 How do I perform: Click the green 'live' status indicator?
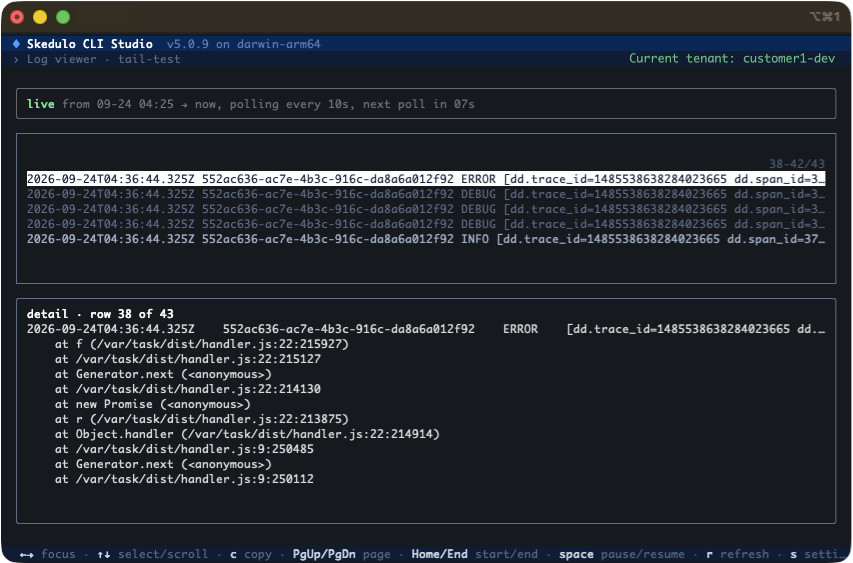(41, 104)
